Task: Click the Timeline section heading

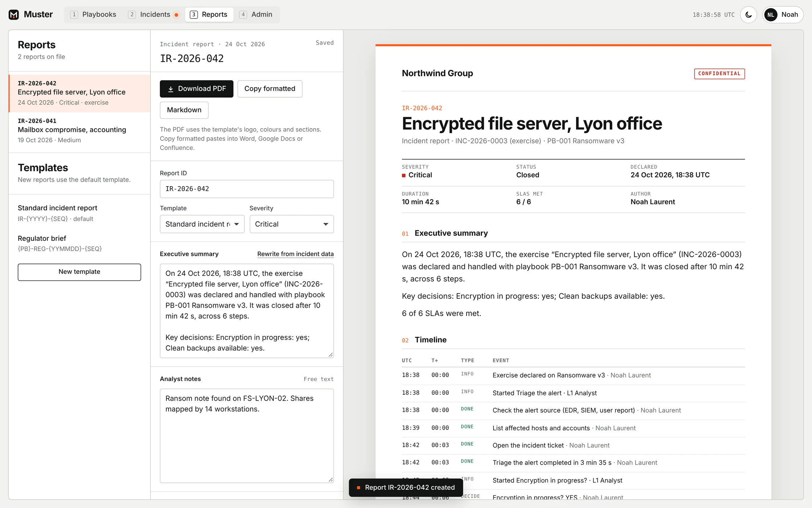Action: (430, 340)
